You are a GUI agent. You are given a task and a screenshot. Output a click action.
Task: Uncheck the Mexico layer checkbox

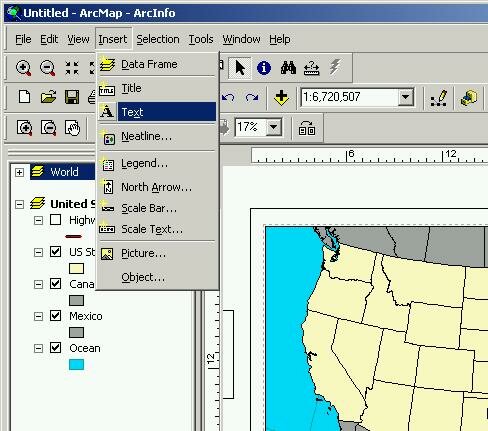(55, 316)
